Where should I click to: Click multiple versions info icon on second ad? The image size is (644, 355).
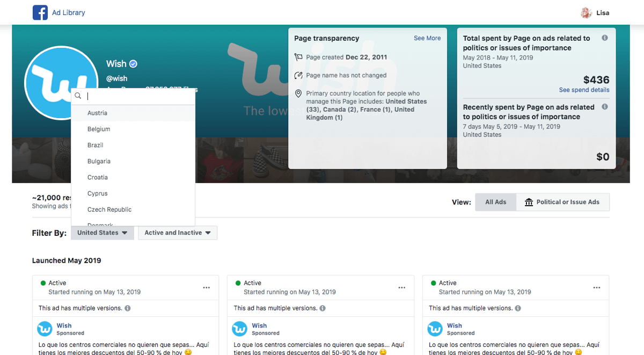pyautogui.click(x=323, y=308)
